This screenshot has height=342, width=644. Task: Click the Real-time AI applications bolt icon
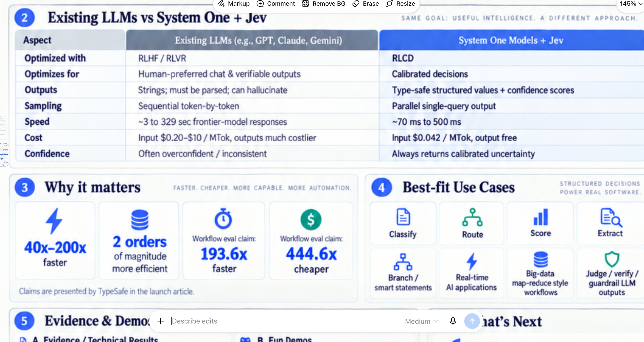click(x=472, y=262)
